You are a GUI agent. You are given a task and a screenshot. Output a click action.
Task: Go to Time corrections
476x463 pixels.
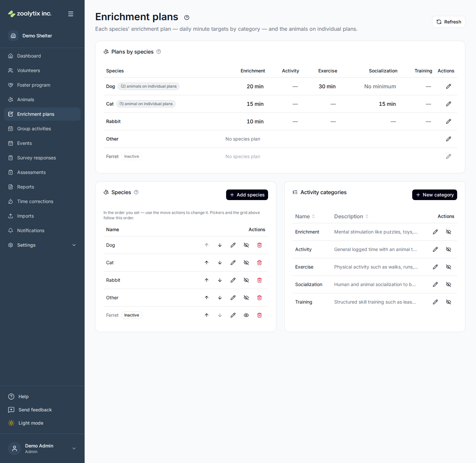42,201
